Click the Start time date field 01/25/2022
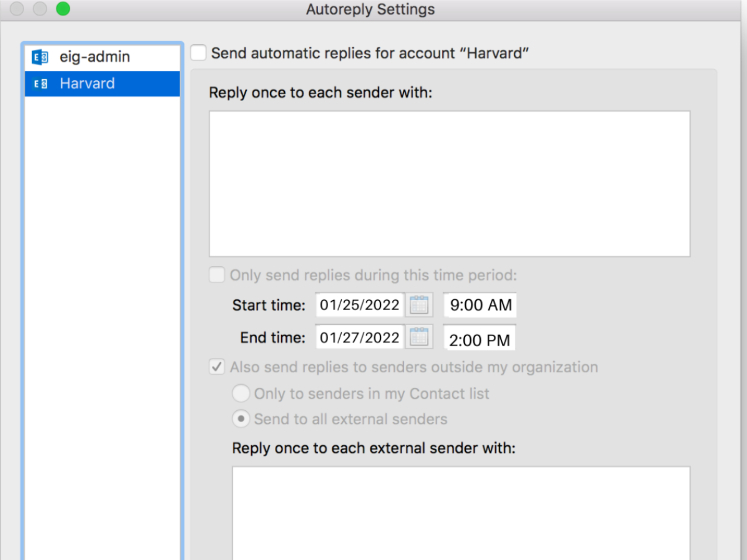 coord(359,304)
